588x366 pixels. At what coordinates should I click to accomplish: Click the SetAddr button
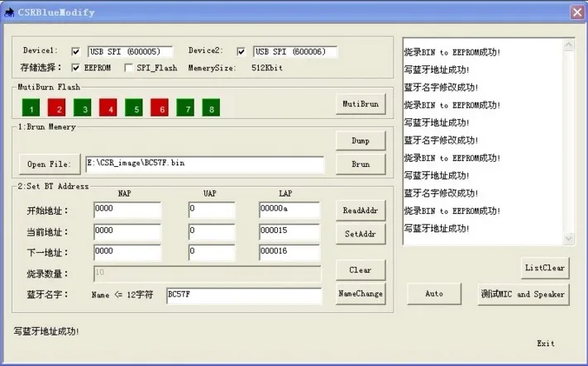(361, 234)
